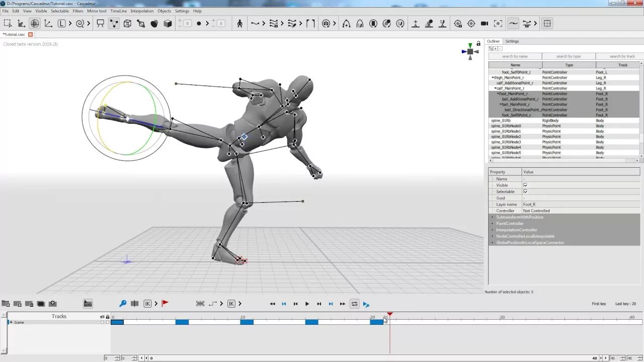Select the wireframe cube display icon
This screenshot has width=644, height=362.
[x=127, y=23]
